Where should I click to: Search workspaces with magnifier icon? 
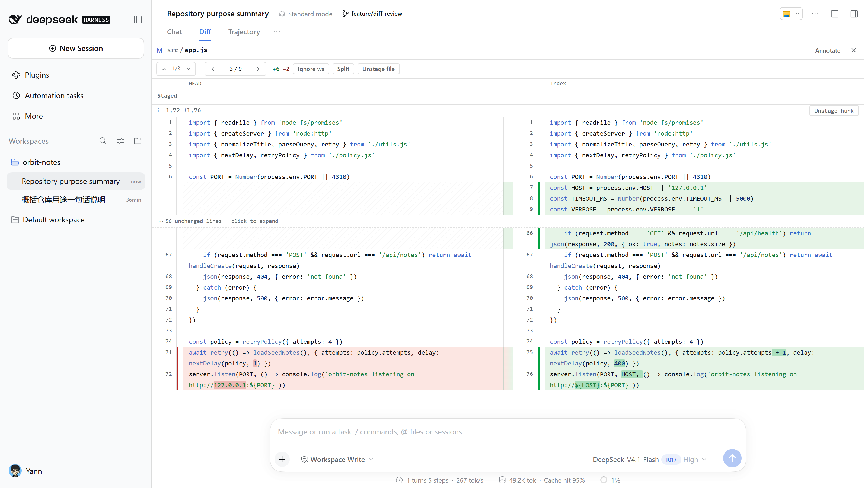103,141
